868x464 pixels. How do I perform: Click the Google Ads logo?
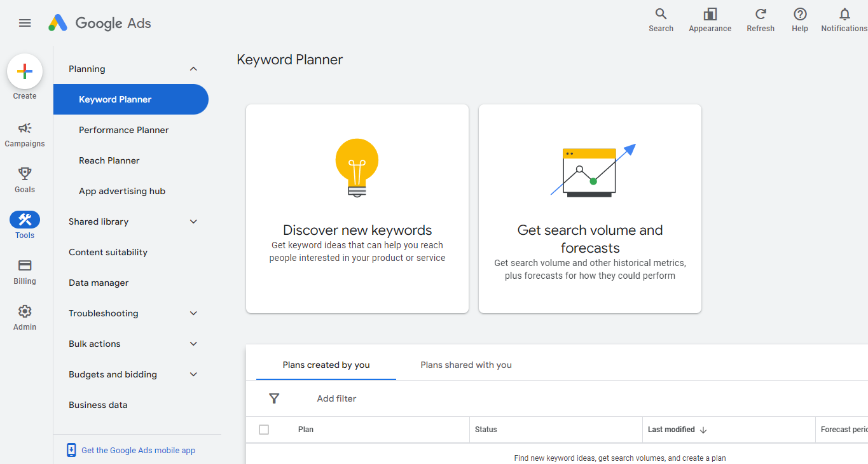click(x=100, y=23)
